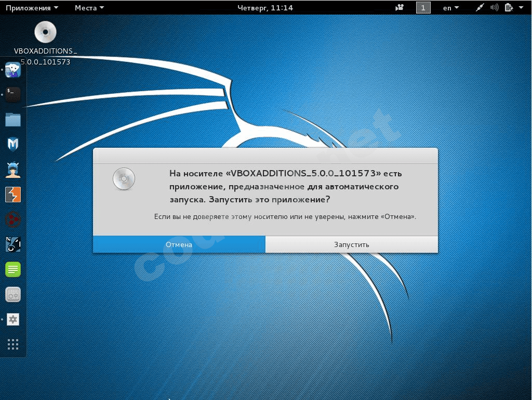Open the Места menu
This screenshot has width=532, height=400.
(89, 8)
